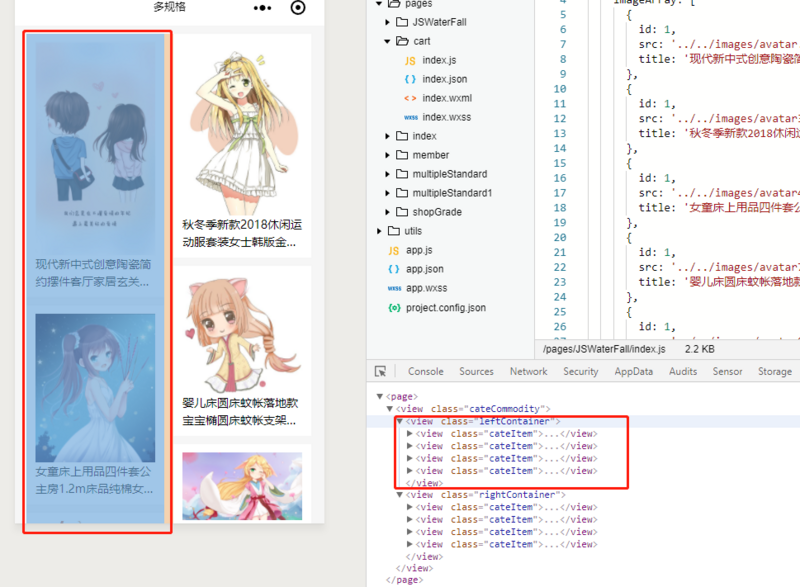Switch to the Sensor tab
The width and height of the screenshot is (800, 587).
pos(728,372)
